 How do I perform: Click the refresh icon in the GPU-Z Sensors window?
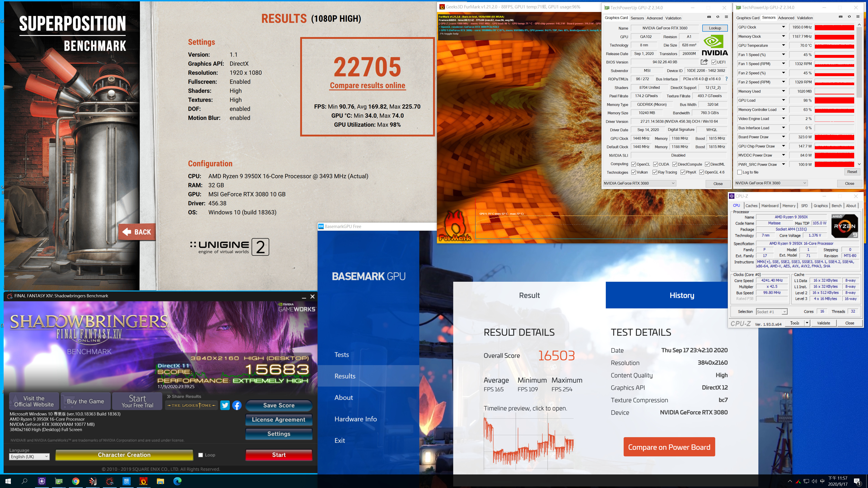(849, 17)
